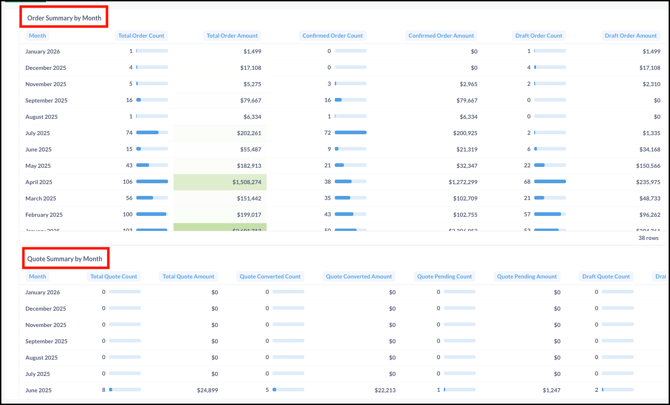Click the Total Quote Count column header
This screenshot has width=670, height=405.
114,277
